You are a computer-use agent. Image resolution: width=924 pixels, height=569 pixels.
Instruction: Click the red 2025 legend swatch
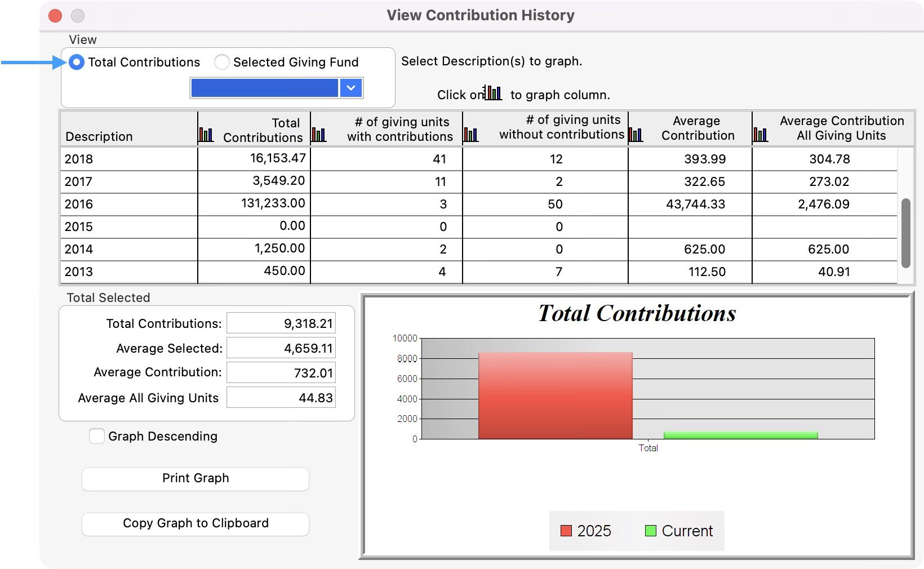tap(566, 531)
